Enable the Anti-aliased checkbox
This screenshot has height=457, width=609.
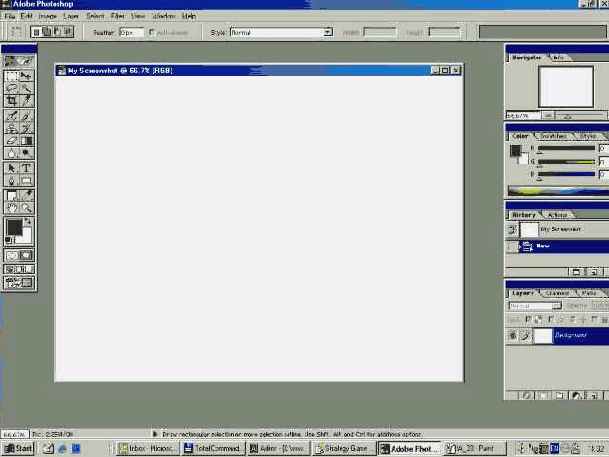point(152,32)
